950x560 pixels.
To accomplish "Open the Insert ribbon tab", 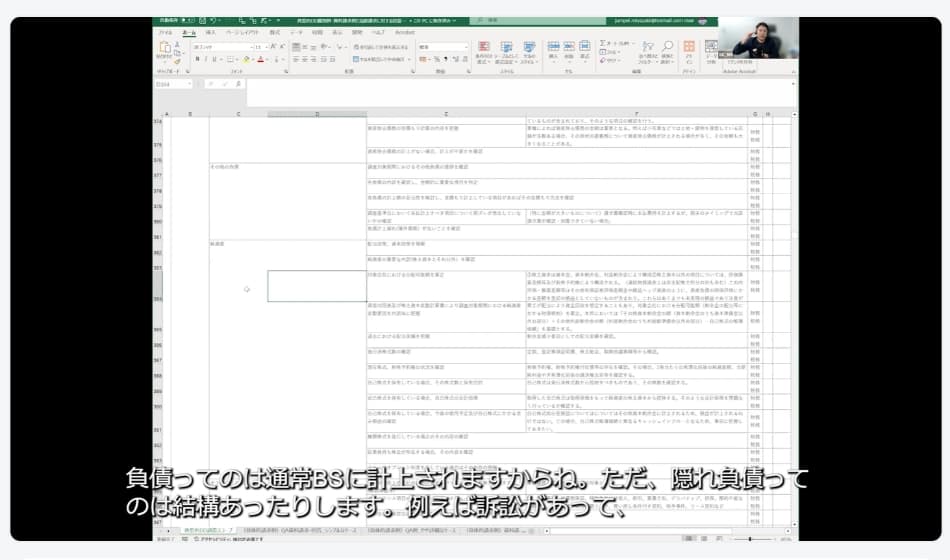I will (x=210, y=32).
